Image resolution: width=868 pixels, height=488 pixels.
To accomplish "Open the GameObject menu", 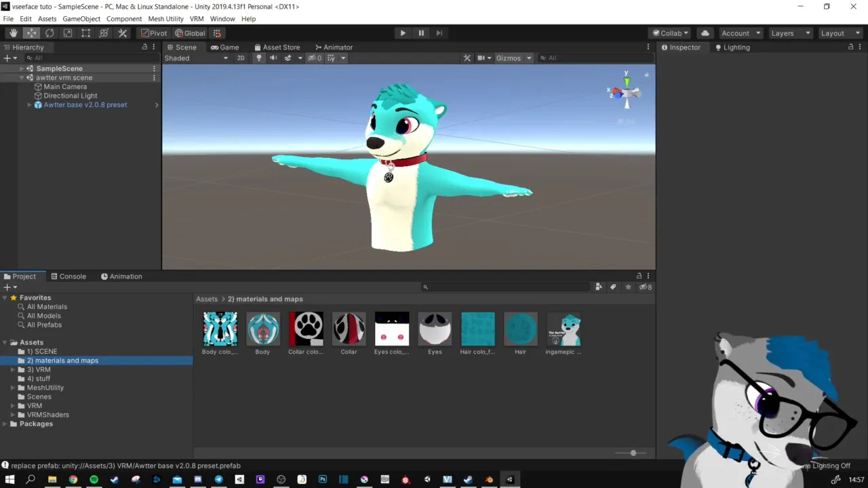I will click(x=81, y=19).
